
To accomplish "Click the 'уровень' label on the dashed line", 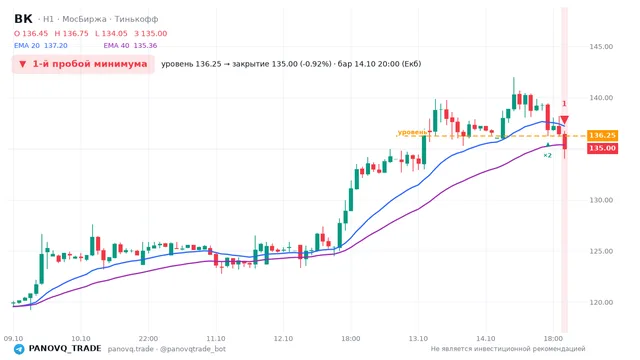I will pos(412,132).
